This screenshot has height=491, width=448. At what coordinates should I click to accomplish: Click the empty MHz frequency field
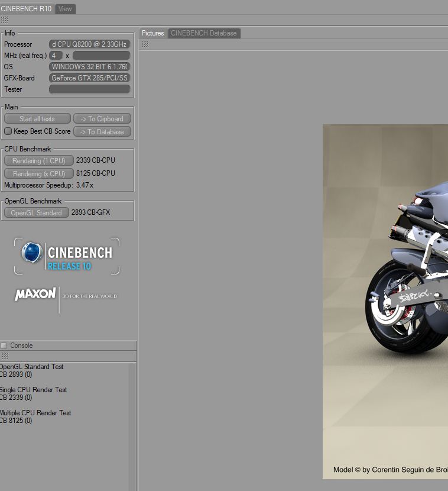click(102, 56)
